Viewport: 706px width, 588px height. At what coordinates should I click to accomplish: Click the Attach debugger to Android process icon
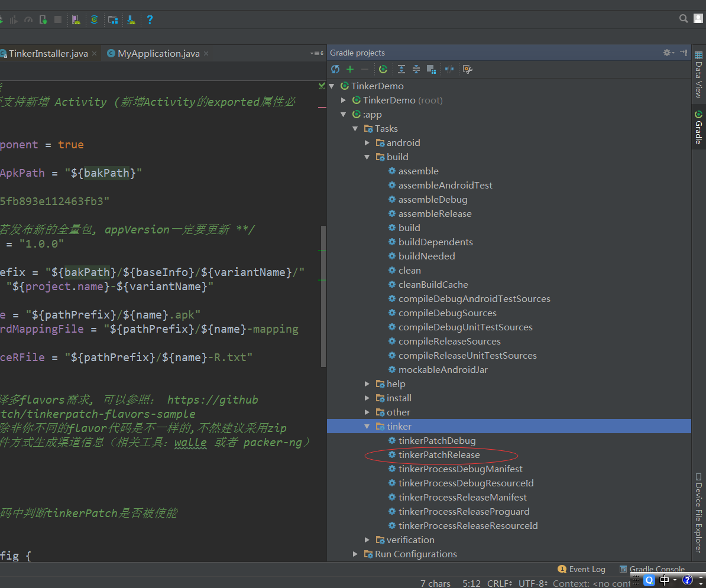click(x=43, y=20)
